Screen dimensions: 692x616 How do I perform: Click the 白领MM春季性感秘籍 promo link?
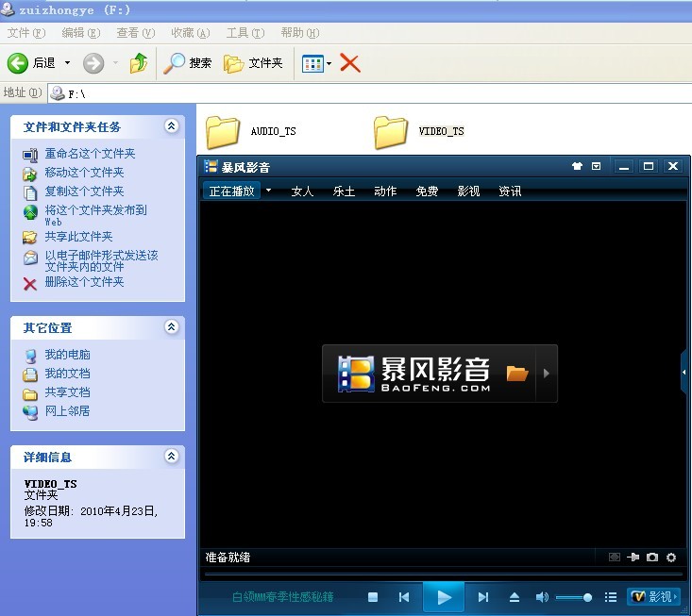pyautogui.click(x=283, y=597)
